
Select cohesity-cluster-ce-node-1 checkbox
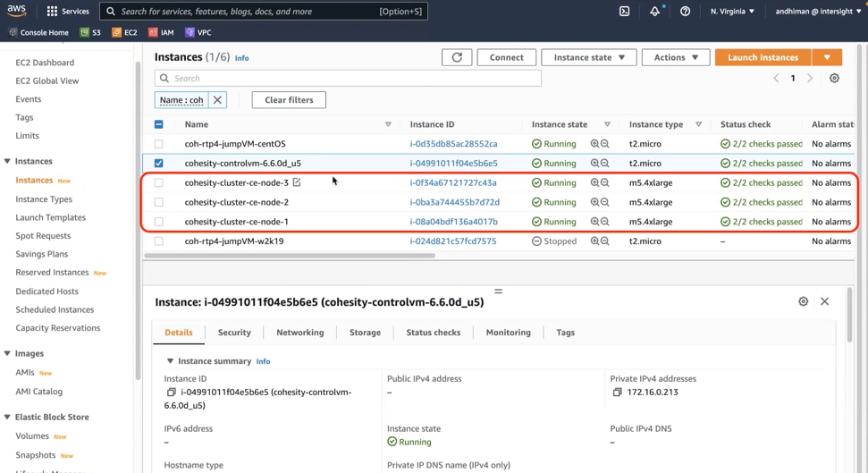pyautogui.click(x=159, y=222)
